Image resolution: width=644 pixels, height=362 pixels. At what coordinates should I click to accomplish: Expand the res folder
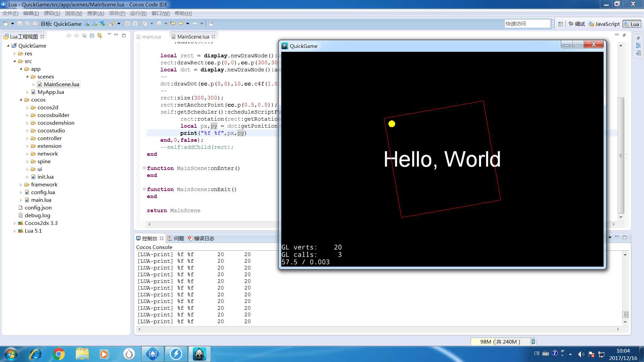15,54
